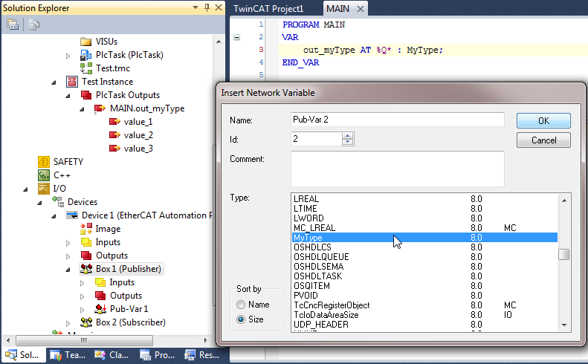This screenshot has width=588, height=364.
Task: Click the Id number field
Action: (x=316, y=139)
